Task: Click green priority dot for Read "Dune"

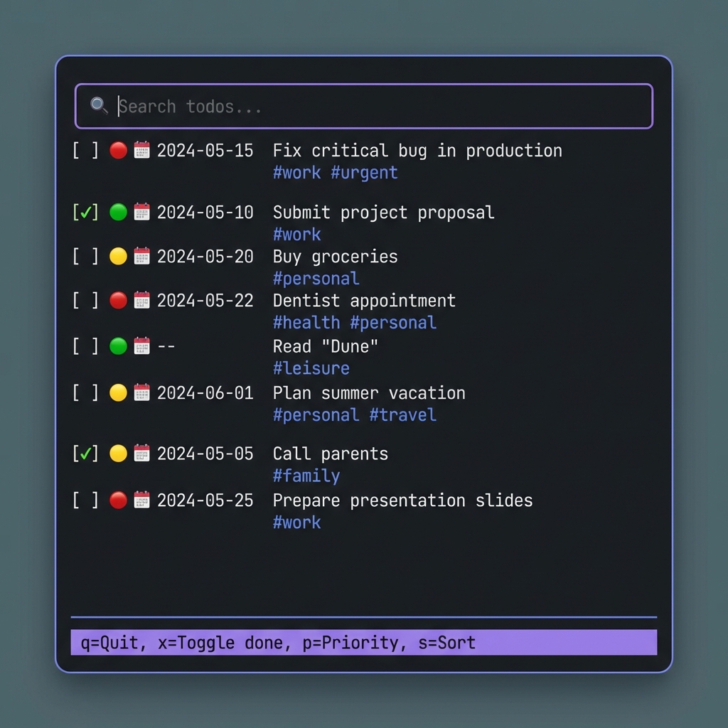Action: (x=119, y=346)
